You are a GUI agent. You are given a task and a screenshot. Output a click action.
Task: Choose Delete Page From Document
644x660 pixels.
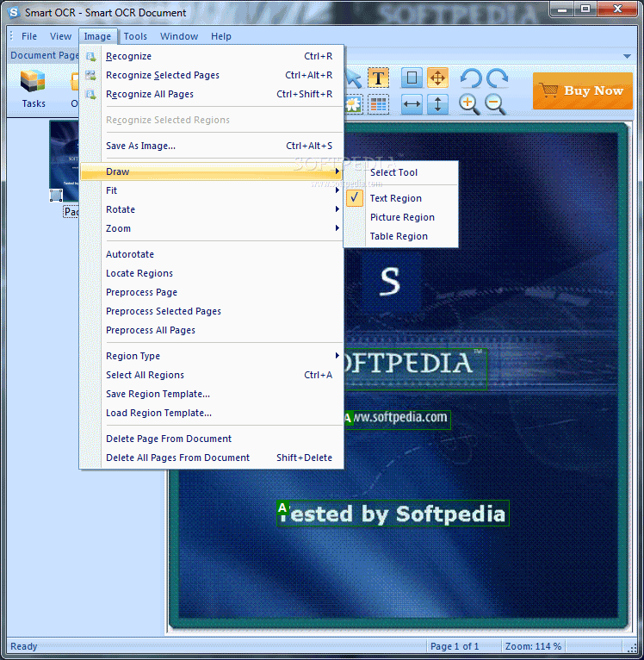211,439
